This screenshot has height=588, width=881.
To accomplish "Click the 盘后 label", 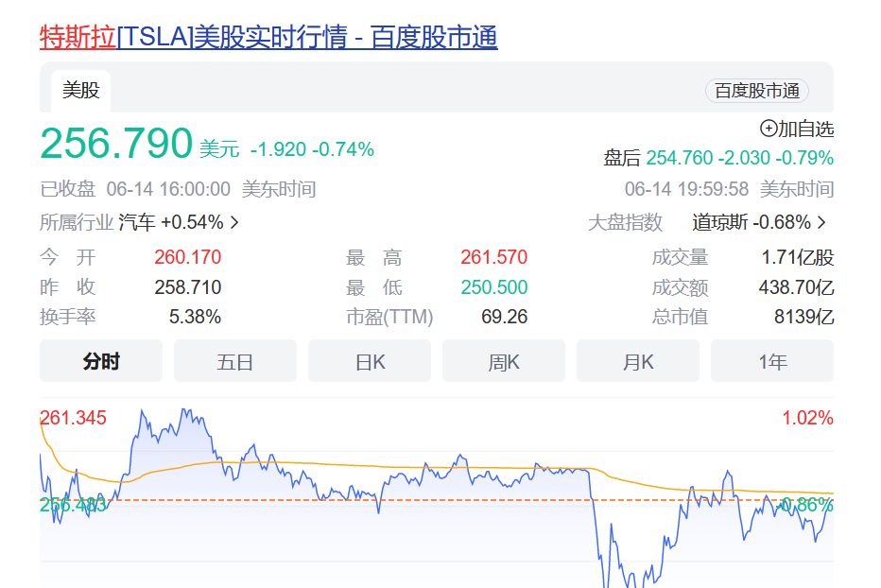I will tap(622, 158).
